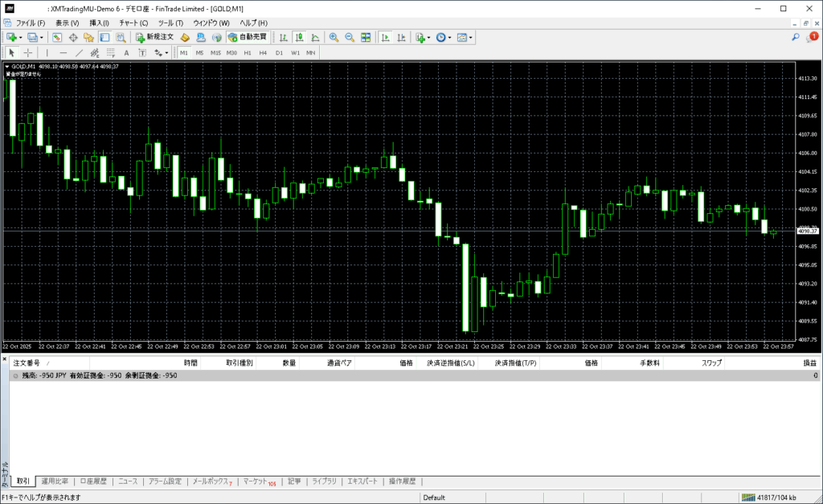Click the zoom in magnifier icon
The height and width of the screenshot is (504, 823).
[x=334, y=37]
